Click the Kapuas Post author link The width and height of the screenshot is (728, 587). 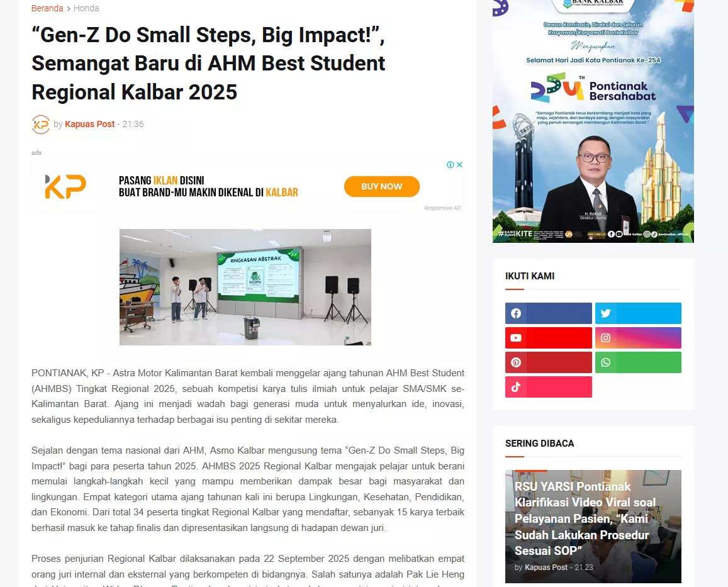tap(89, 124)
